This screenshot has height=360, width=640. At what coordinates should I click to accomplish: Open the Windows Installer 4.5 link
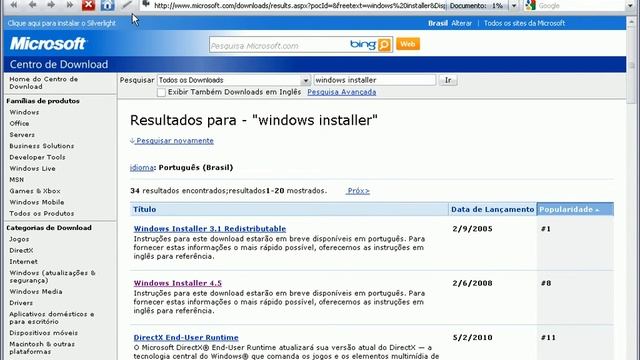tap(178, 283)
